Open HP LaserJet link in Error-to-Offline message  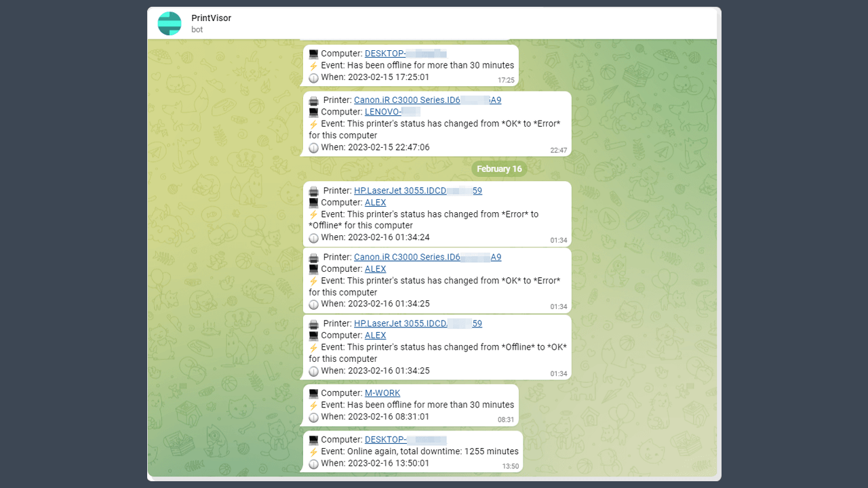click(x=418, y=191)
